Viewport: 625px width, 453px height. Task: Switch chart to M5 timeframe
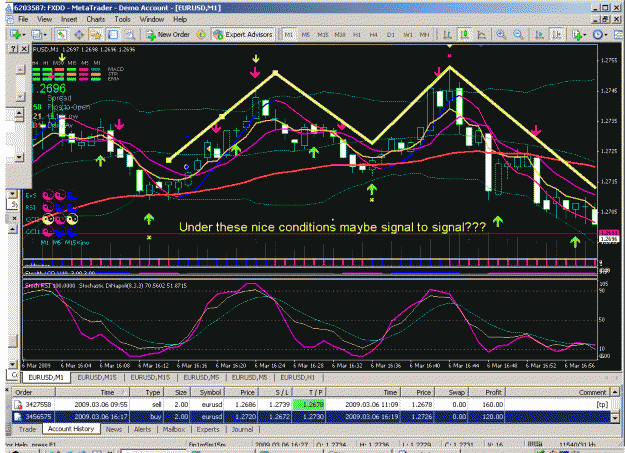click(305, 35)
